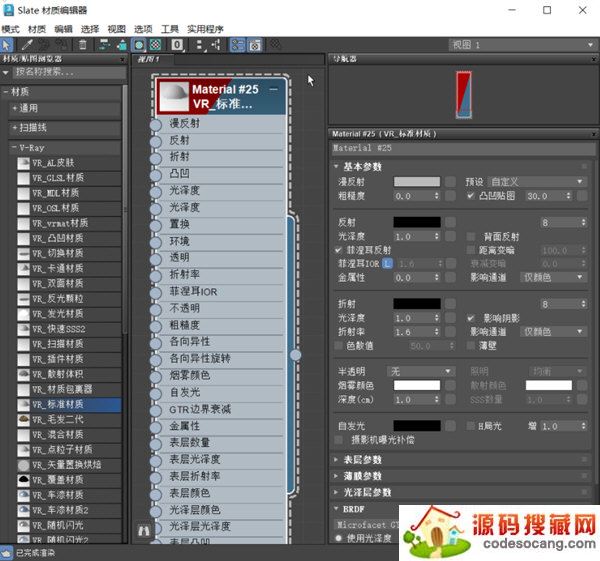Viewport: 600px width, 561px height.
Task: Click the Move Children toolbar icon
Action: point(104,45)
